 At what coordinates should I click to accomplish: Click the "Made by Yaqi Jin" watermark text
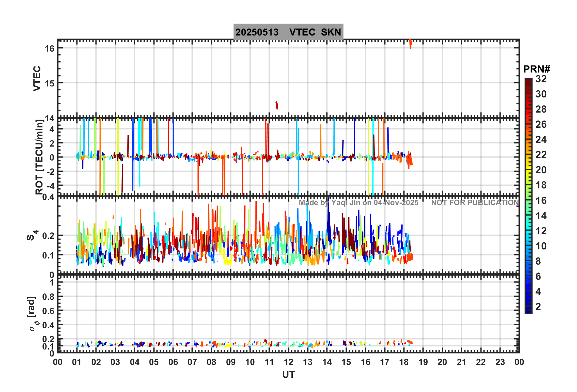pos(358,203)
